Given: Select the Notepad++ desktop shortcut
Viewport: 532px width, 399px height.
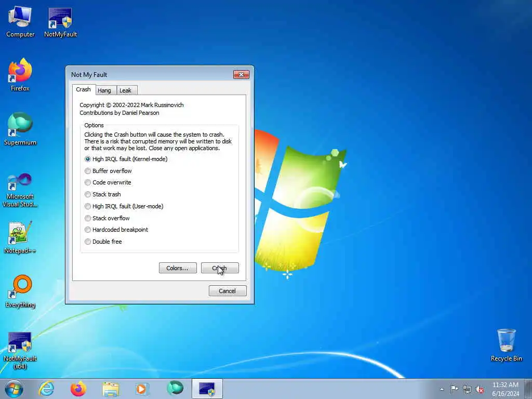Looking at the screenshot, I should coord(20,237).
